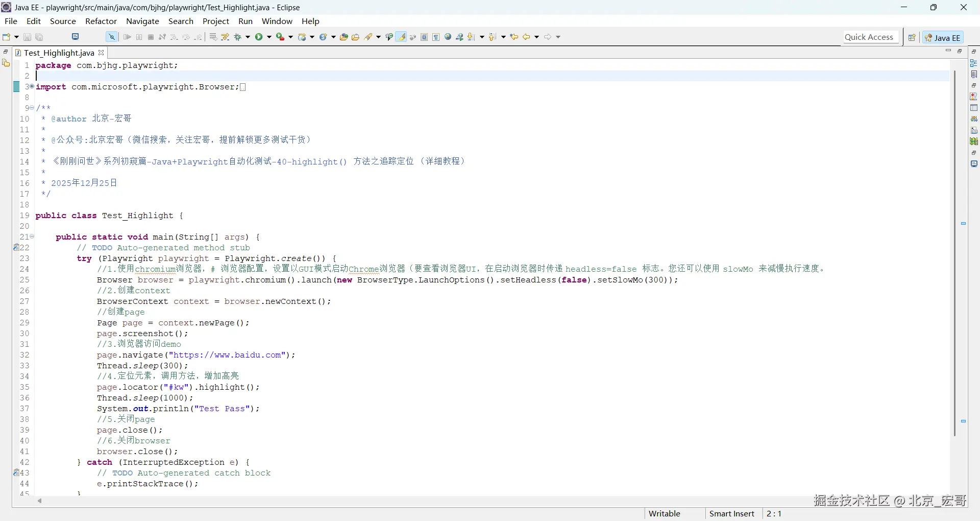Open the Edit menu

click(34, 21)
